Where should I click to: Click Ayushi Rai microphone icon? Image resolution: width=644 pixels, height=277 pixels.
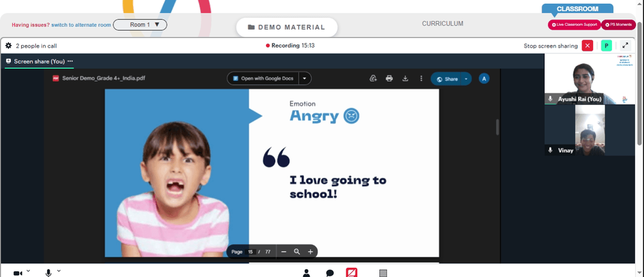click(x=551, y=99)
